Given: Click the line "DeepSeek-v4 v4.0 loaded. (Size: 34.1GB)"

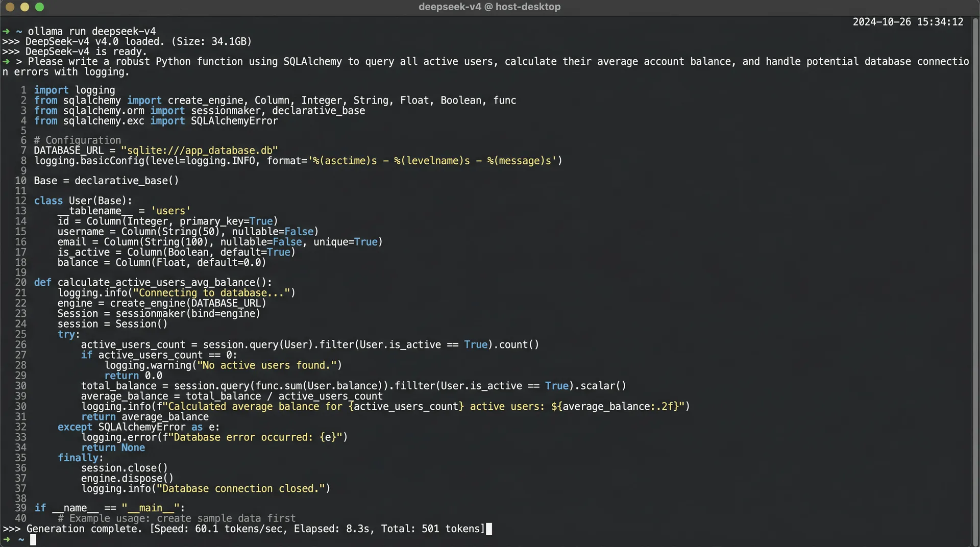Looking at the screenshot, I should (x=139, y=42).
